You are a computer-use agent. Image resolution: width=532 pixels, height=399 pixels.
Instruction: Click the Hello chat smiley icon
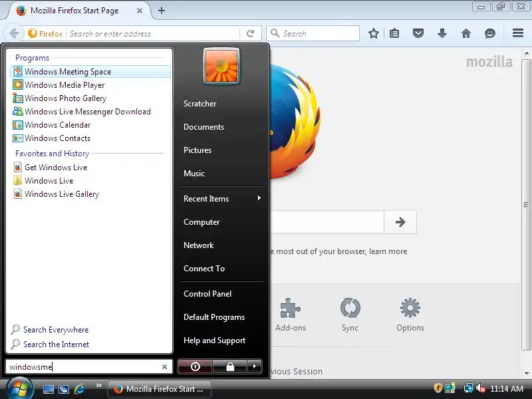pos(490,33)
